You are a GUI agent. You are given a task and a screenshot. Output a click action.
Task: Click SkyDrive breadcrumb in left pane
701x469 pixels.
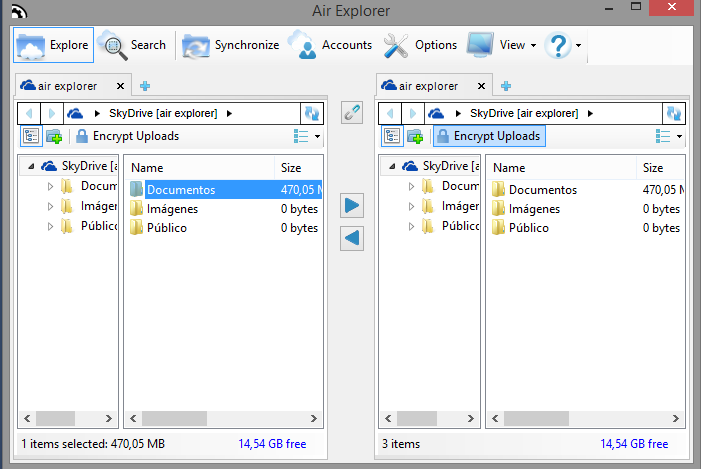pos(163,114)
